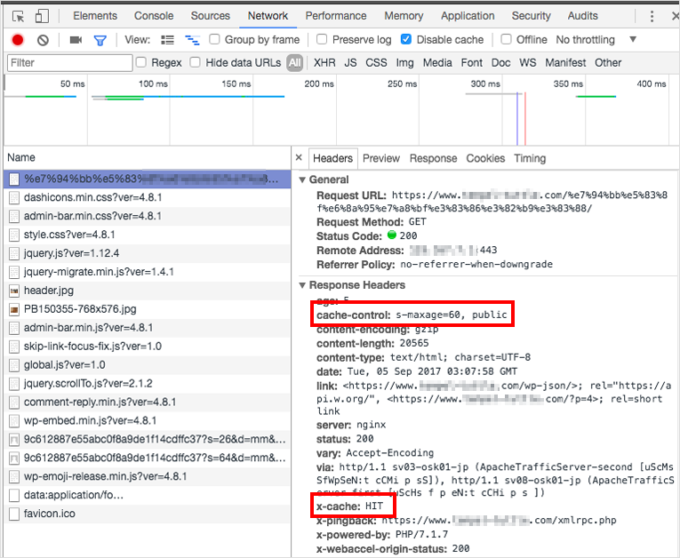Filter requests by Manifest

tap(565, 63)
